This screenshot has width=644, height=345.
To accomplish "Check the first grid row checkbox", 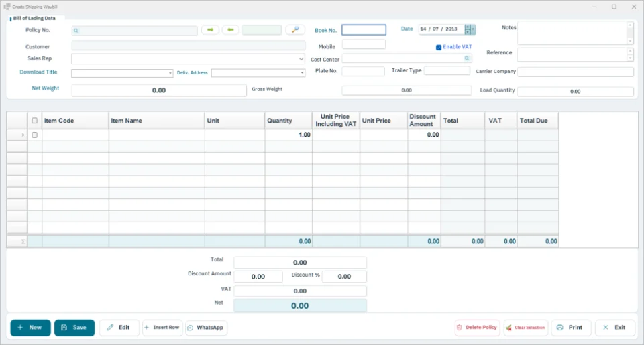I will pos(34,135).
